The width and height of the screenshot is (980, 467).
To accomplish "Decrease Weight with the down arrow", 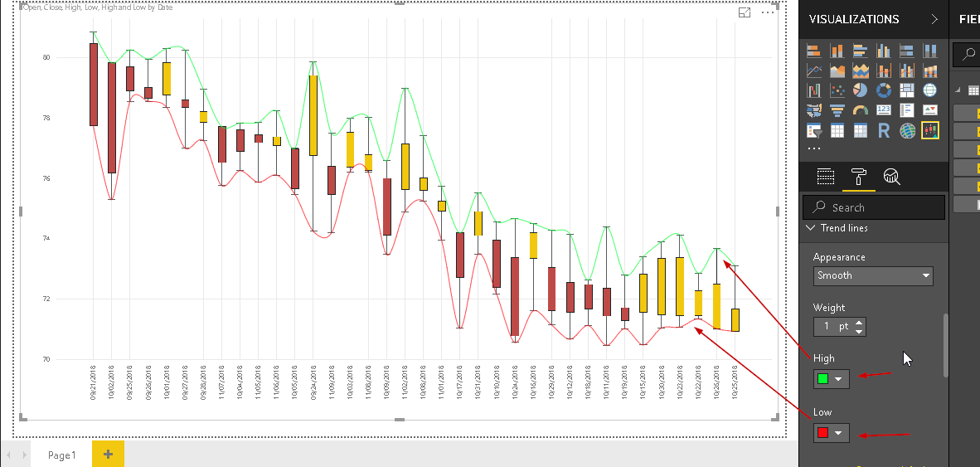I will click(860, 331).
